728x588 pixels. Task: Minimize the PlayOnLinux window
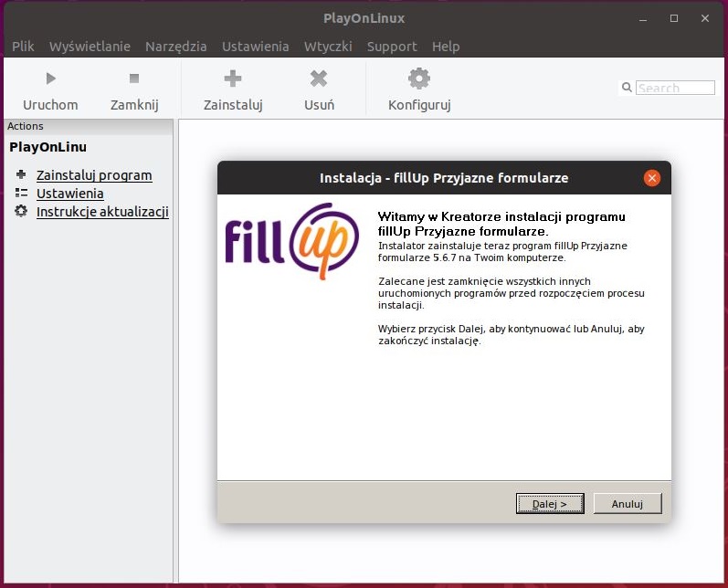pyautogui.click(x=643, y=18)
